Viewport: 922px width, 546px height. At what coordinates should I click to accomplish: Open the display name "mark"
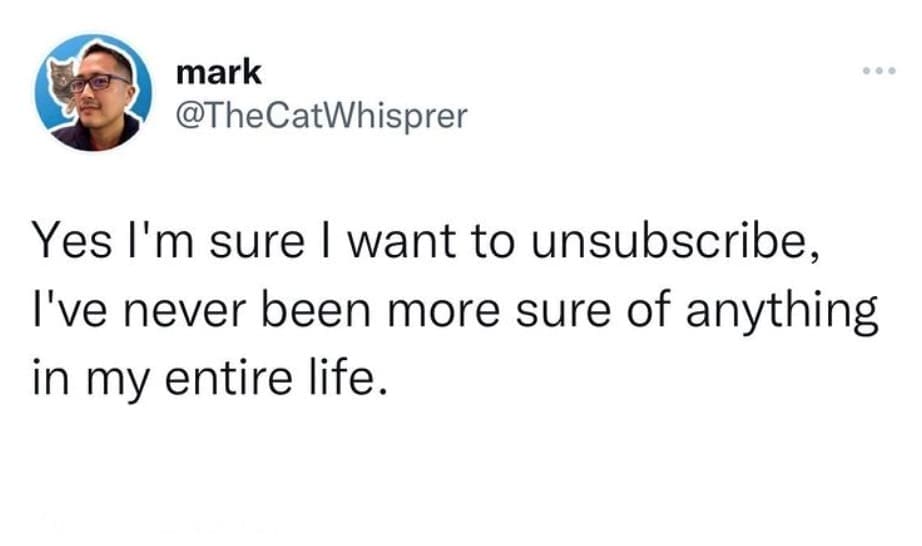coord(218,72)
